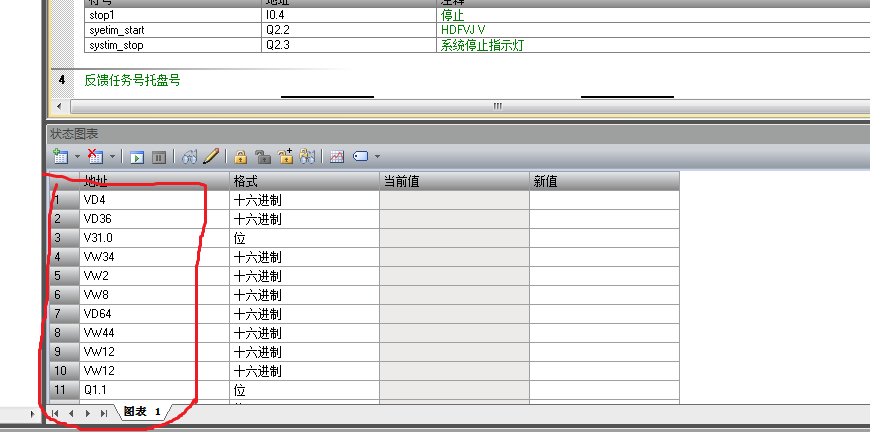Click the padlock icon with plus sign
The image size is (870, 432).
(x=285, y=156)
